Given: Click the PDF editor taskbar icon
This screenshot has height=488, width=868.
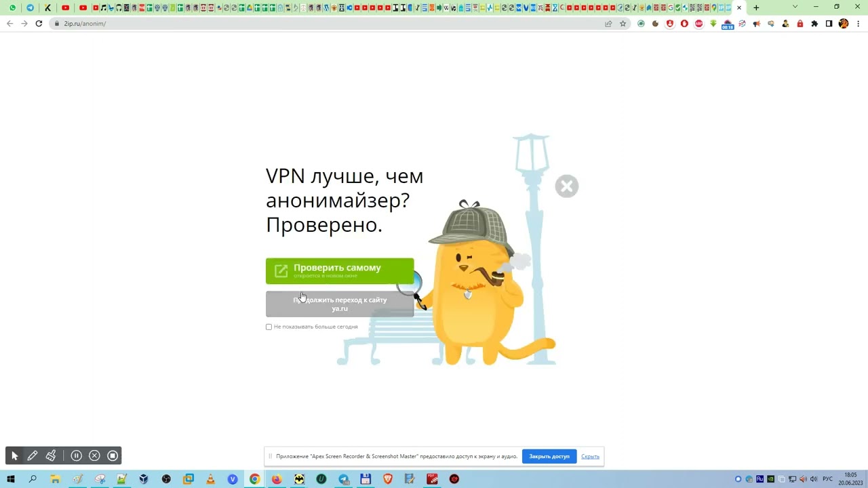Looking at the screenshot, I should click(432, 479).
